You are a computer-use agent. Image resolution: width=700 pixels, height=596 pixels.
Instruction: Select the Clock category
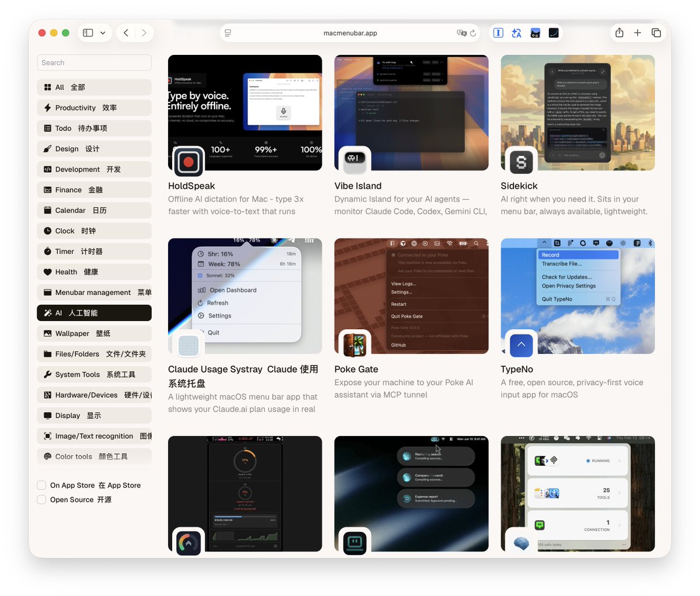point(94,231)
